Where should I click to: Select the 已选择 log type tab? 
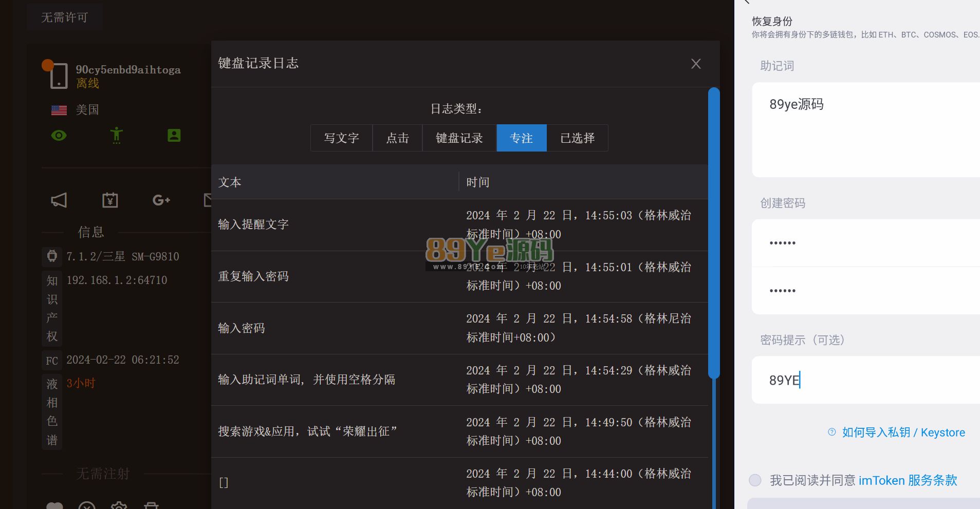(578, 138)
